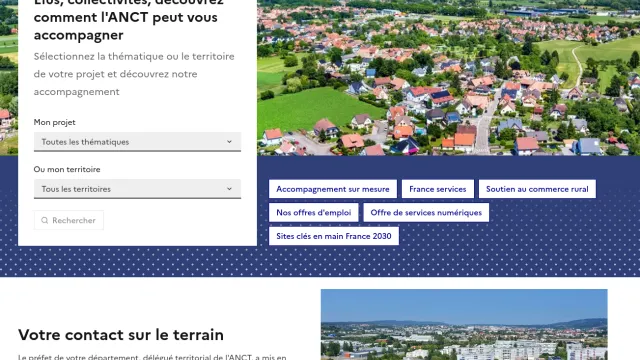
Task: Open 'Accompagnement sur mesure' link
Action: point(333,189)
